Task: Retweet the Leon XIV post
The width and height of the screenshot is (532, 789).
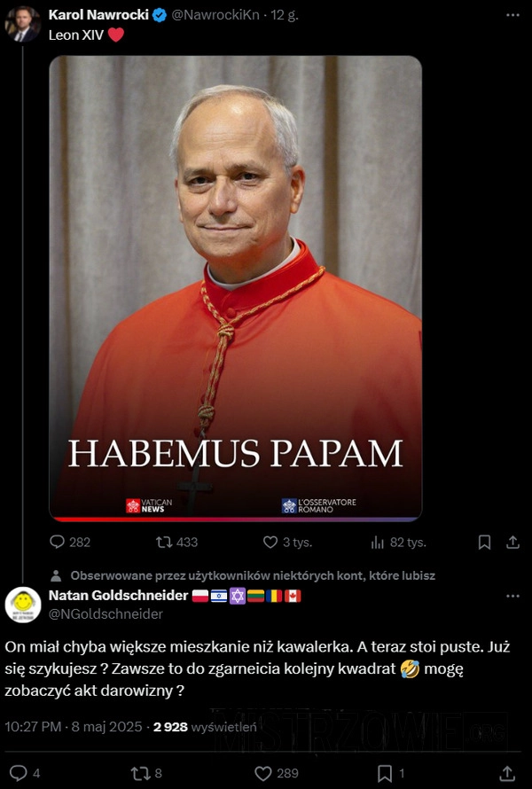Action: (x=176, y=542)
